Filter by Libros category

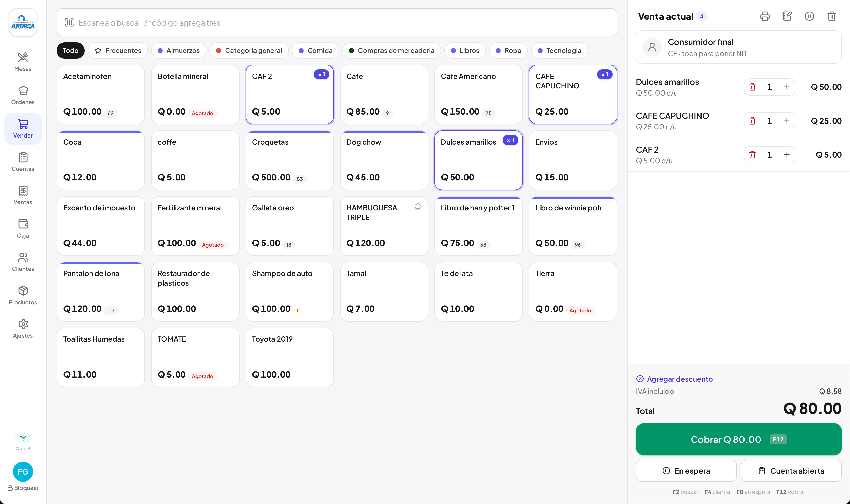click(465, 51)
